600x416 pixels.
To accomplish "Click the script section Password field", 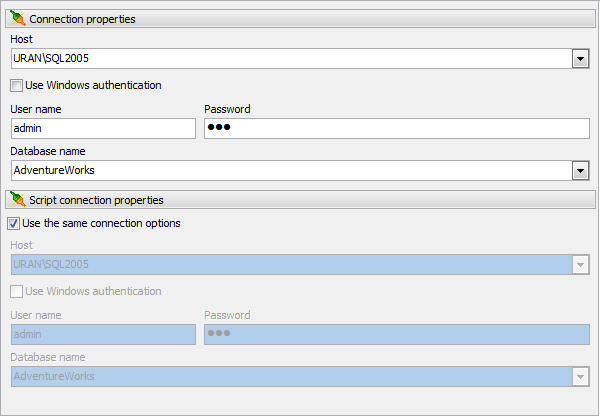I will [x=397, y=334].
